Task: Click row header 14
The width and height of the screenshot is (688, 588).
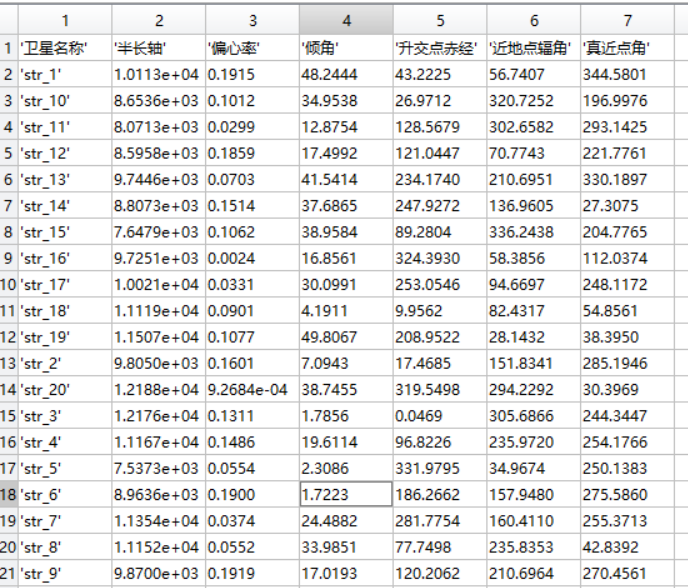Action: [x=9, y=389]
